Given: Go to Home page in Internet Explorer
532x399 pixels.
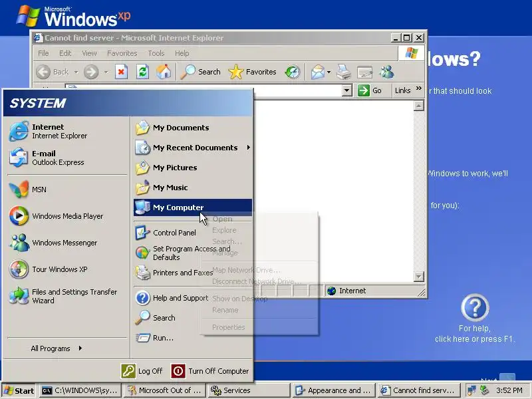Looking at the screenshot, I should [x=164, y=72].
